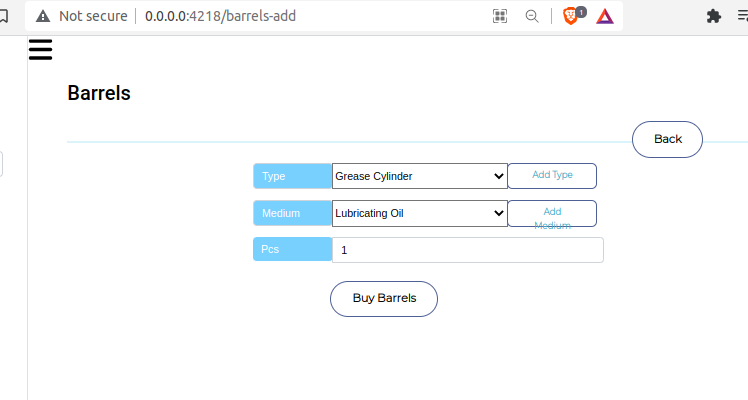
Task: Open the hamburger navigation menu
Action: 40,49
